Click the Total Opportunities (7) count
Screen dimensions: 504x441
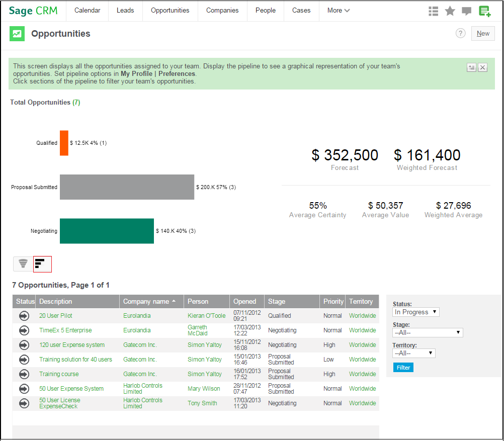(76, 102)
